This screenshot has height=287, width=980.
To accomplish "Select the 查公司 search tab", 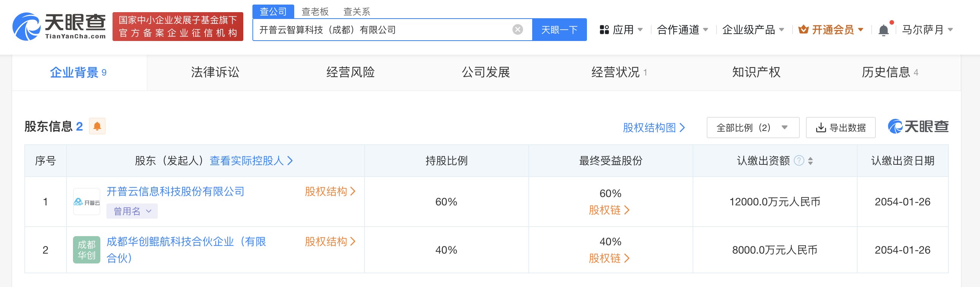I will tap(273, 11).
